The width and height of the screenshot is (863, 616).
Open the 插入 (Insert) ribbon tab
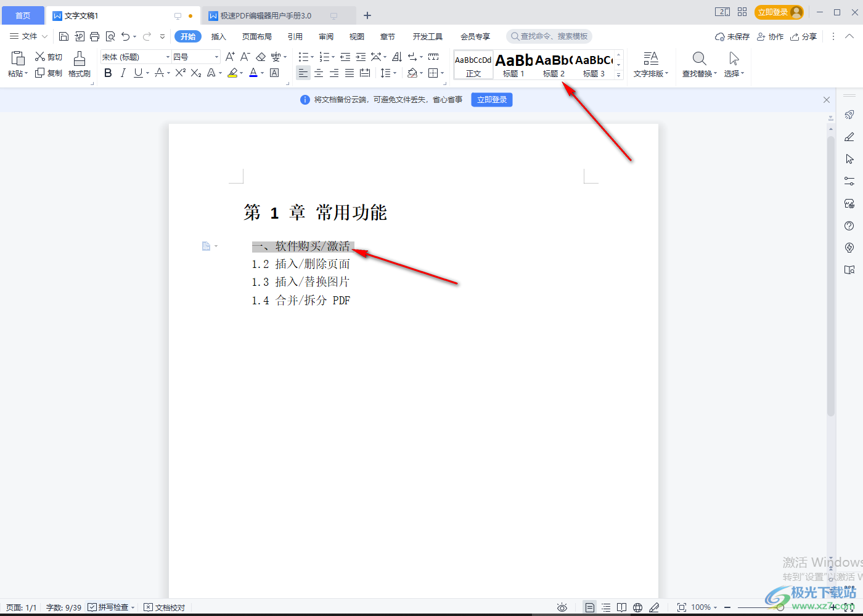pos(219,36)
